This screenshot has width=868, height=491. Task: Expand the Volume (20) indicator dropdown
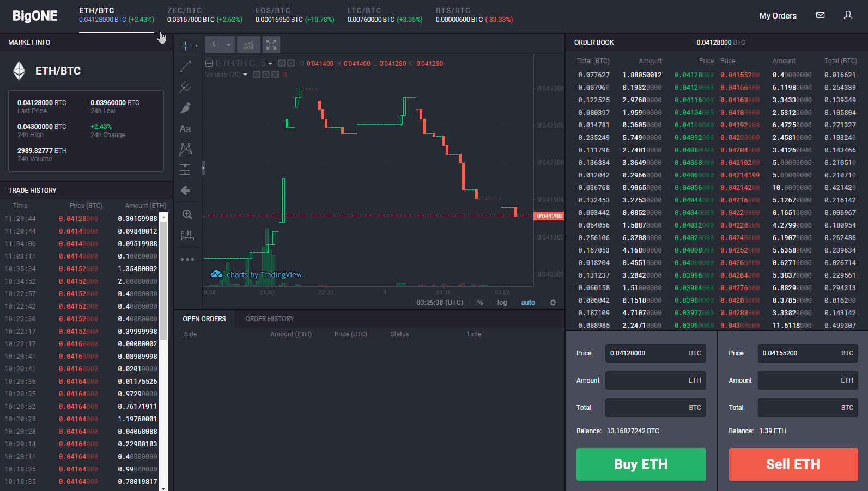click(x=245, y=75)
